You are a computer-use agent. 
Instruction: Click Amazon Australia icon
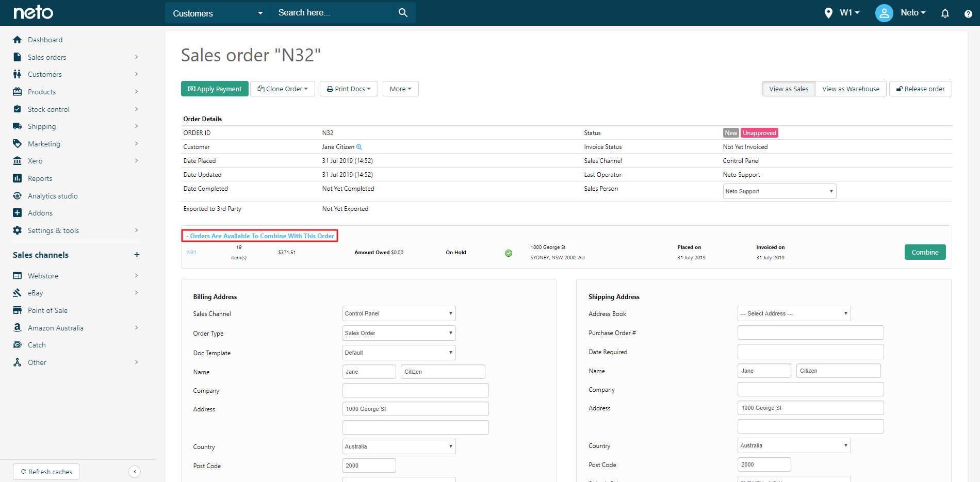pos(18,328)
